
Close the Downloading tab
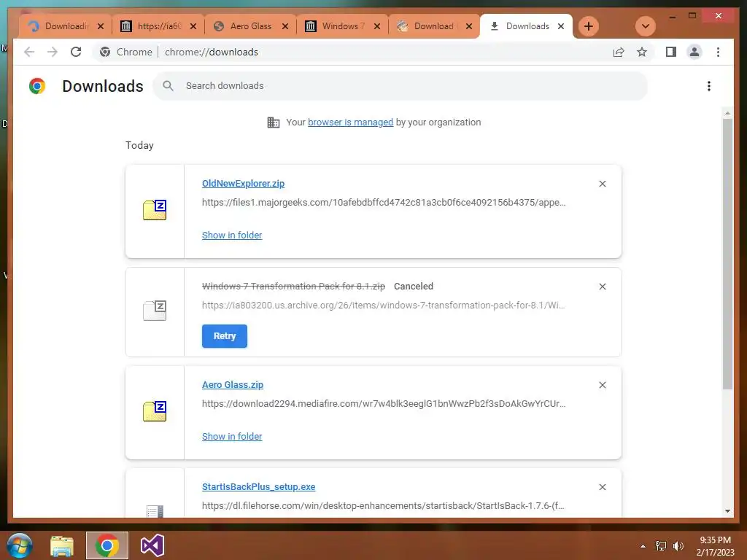coord(101,26)
